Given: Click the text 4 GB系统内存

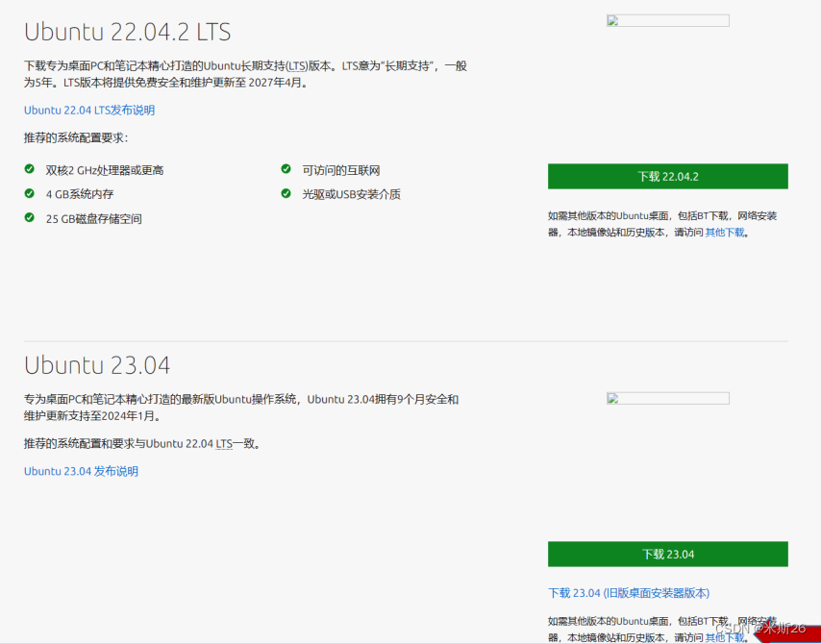Looking at the screenshot, I should tap(80, 195).
